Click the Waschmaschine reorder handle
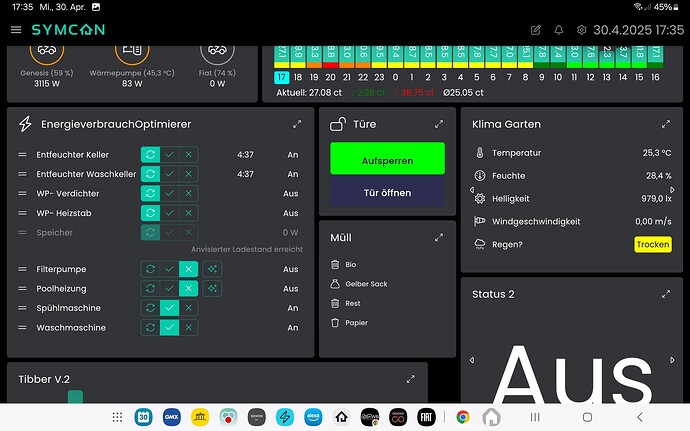The image size is (690, 431). pyautogui.click(x=22, y=328)
